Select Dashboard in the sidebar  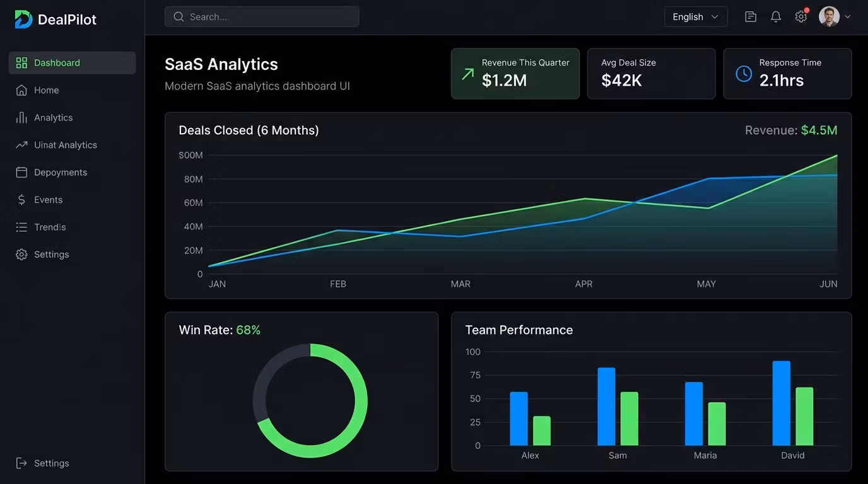[x=72, y=62]
